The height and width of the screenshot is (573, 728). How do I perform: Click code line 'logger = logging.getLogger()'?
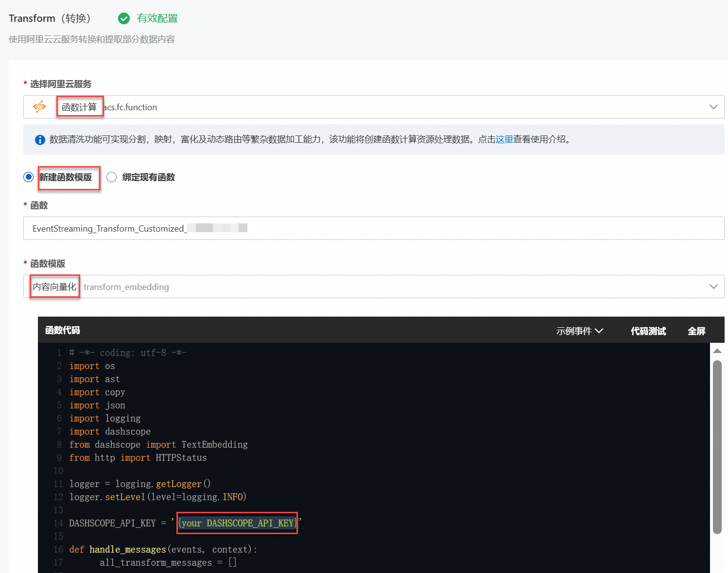(x=140, y=484)
